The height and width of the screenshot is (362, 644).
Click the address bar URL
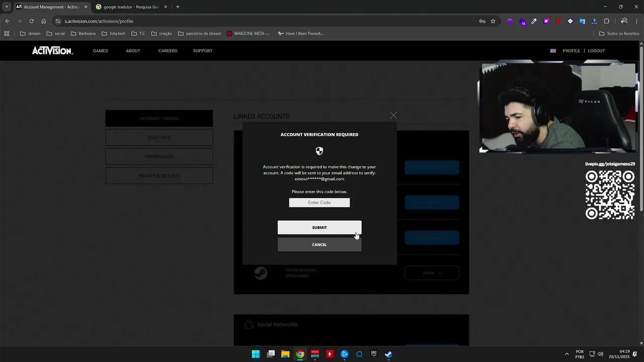click(x=99, y=21)
